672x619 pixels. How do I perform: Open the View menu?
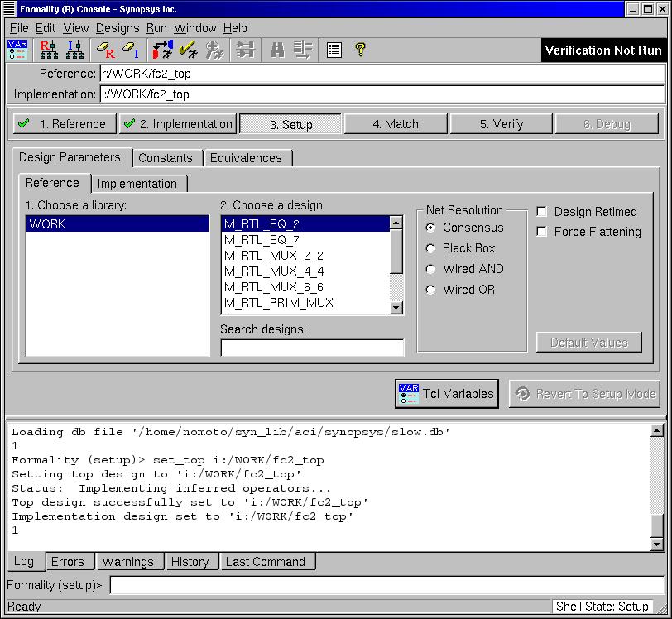click(x=76, y=28)
